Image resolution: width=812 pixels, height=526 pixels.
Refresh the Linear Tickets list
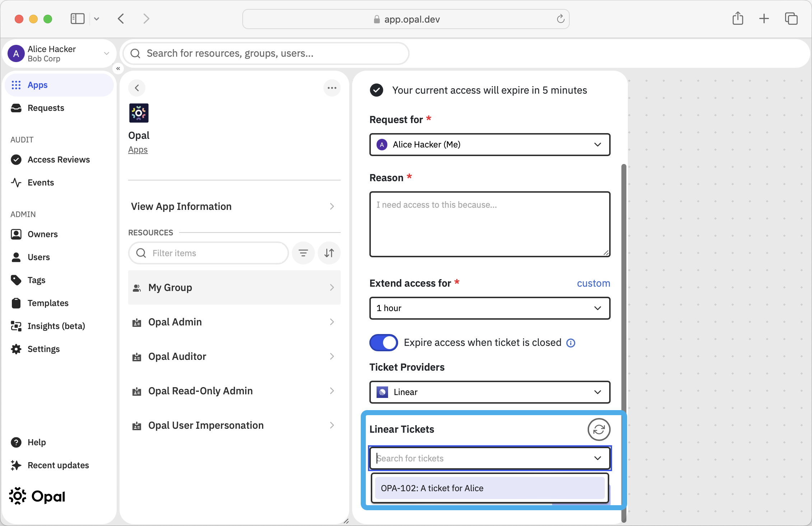[599, 429]
